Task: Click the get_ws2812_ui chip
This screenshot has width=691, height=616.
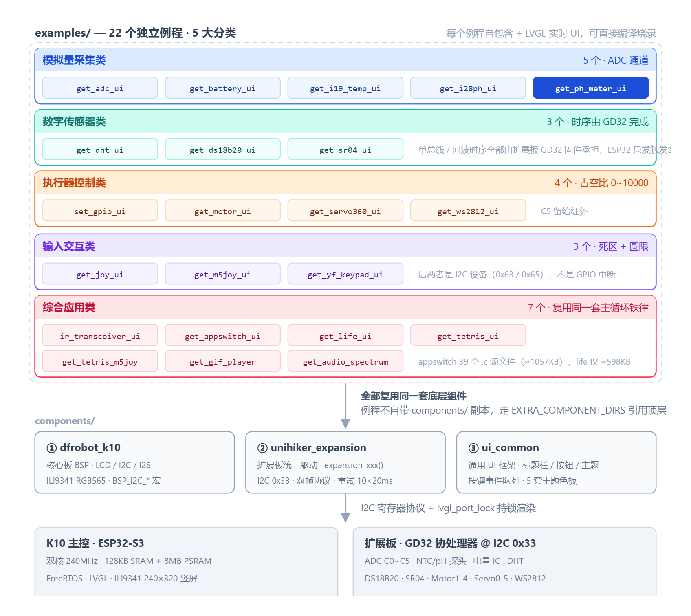Action: point(468,211)
